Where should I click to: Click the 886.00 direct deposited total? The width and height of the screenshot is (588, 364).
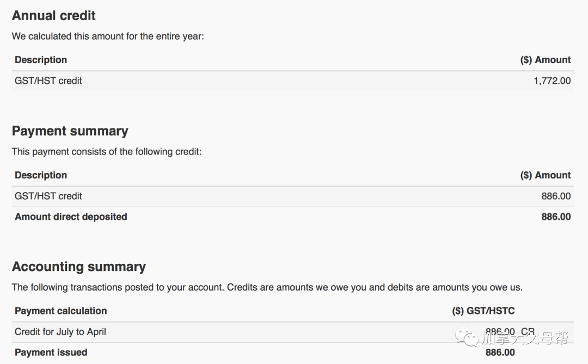coord(556,217)
